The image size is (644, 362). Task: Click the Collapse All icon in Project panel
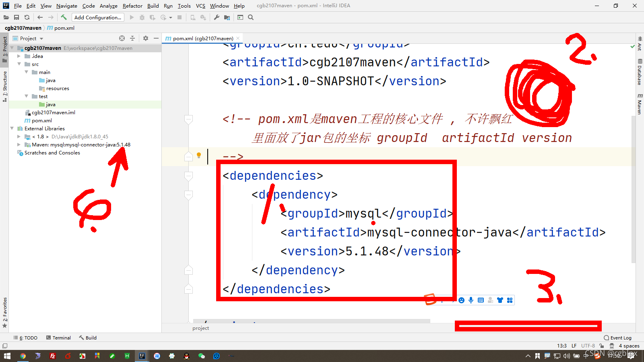click(x=132, y=38)
